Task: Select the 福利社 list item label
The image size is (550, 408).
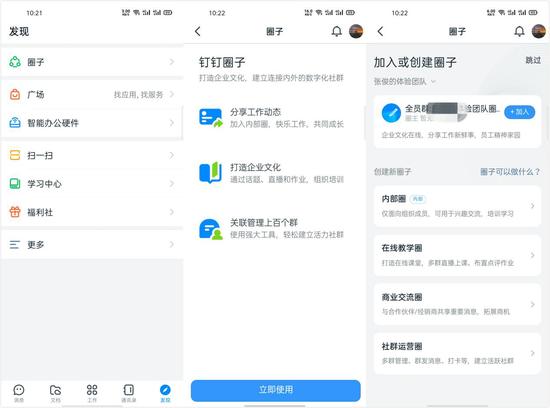Action: click(40, 212)
